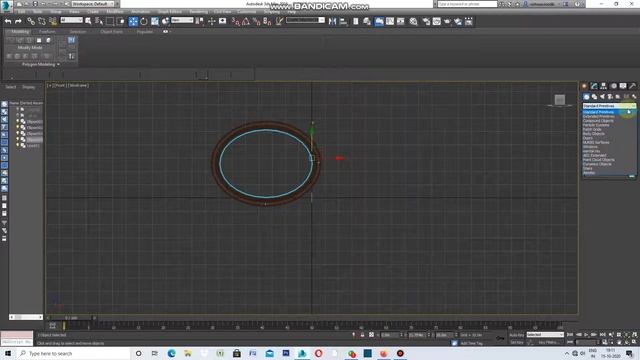Viewport: 640px width, 360px height.
Task: Switch to the Hierarchy command panel tab
Action: (603, 86)
